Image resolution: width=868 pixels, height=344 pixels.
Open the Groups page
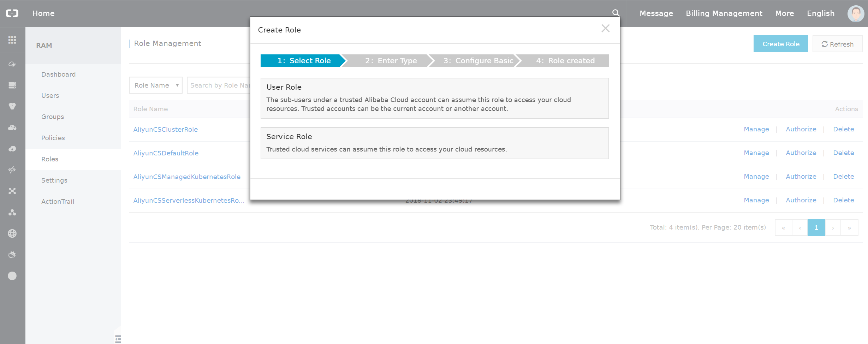[53, 117]
